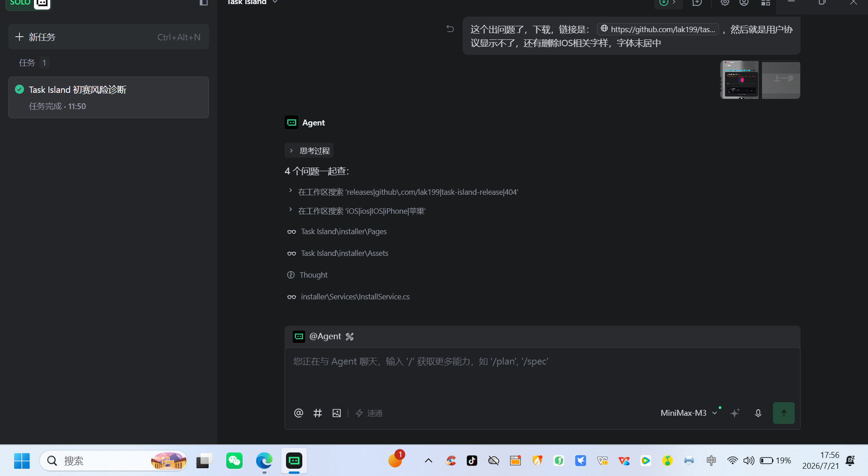Toggle the sidebar panel icon in the header
868x476 pixels.
[x=204, y=3]
